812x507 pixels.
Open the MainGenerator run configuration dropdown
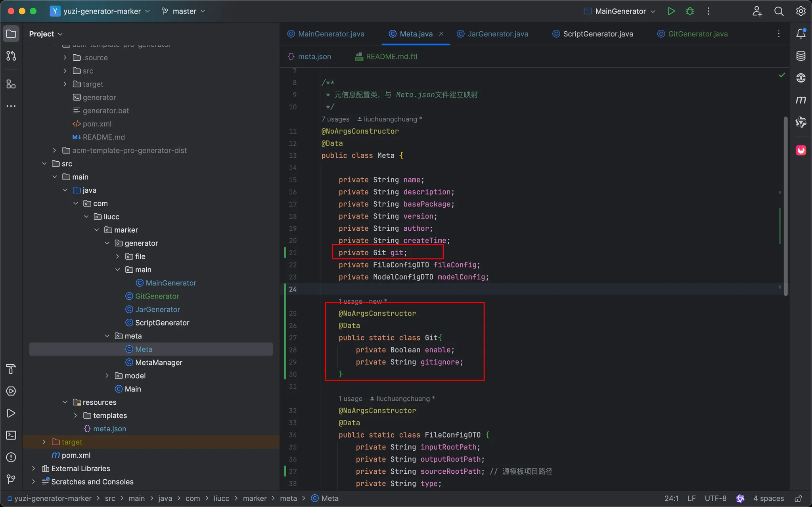[x=620, y=11]
